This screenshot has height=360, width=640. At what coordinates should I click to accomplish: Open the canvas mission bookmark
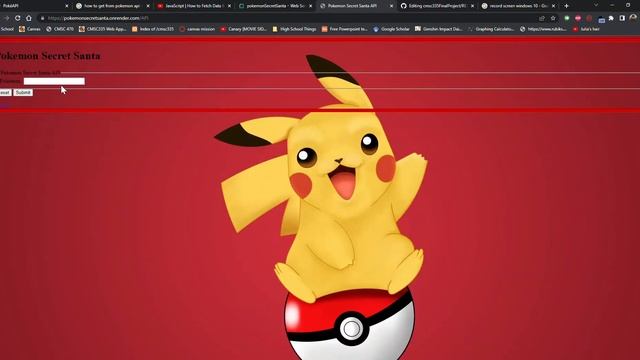tap(197, 29)
